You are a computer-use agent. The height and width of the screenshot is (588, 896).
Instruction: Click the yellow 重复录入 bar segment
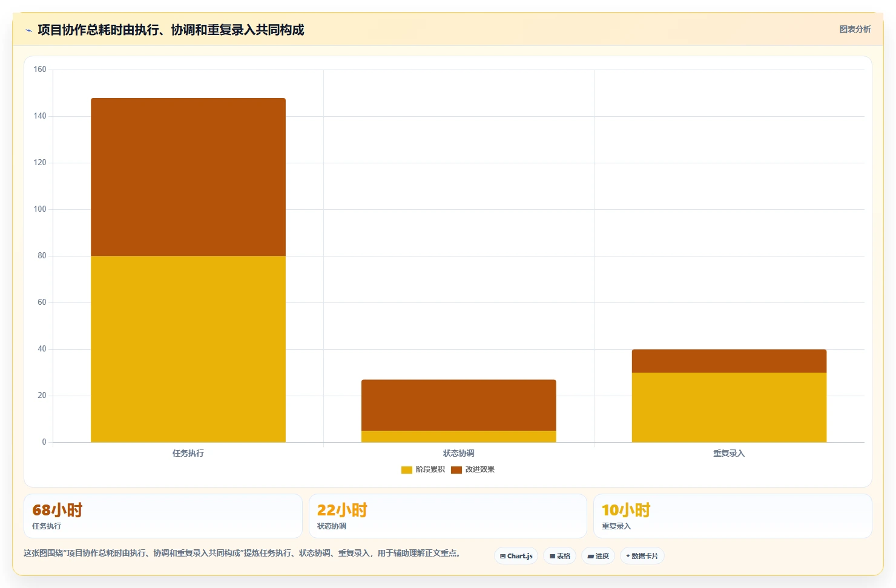729,407
